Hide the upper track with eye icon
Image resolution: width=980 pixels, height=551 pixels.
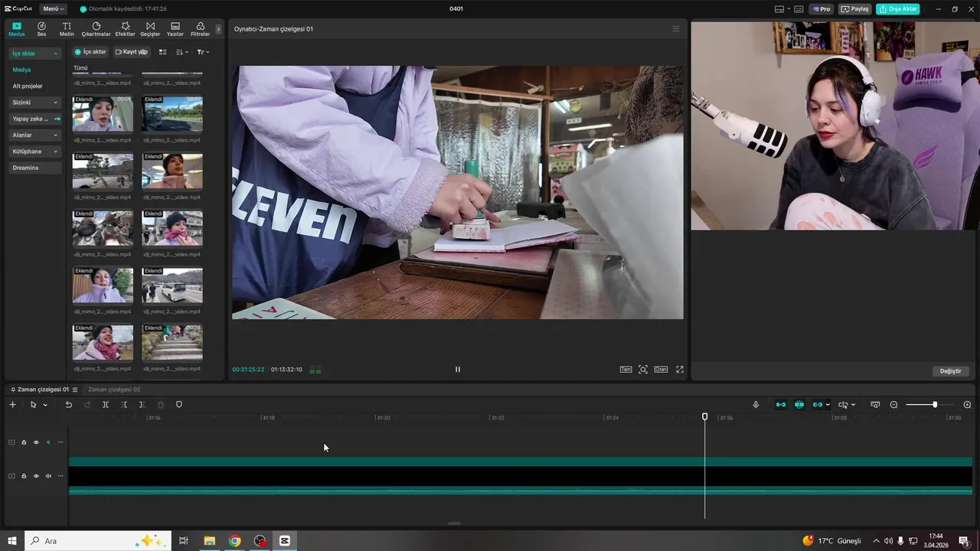coord(36,442)
